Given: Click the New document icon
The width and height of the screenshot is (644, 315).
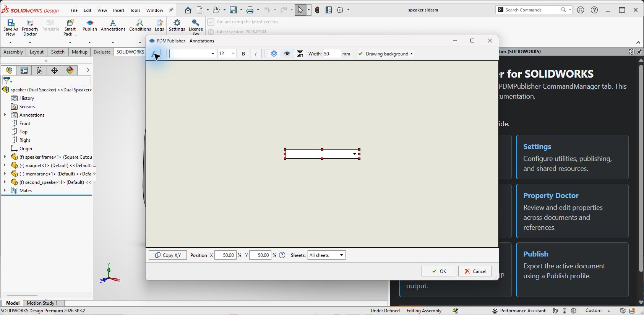Looking at the screenshot, I should tap(200, 10).
